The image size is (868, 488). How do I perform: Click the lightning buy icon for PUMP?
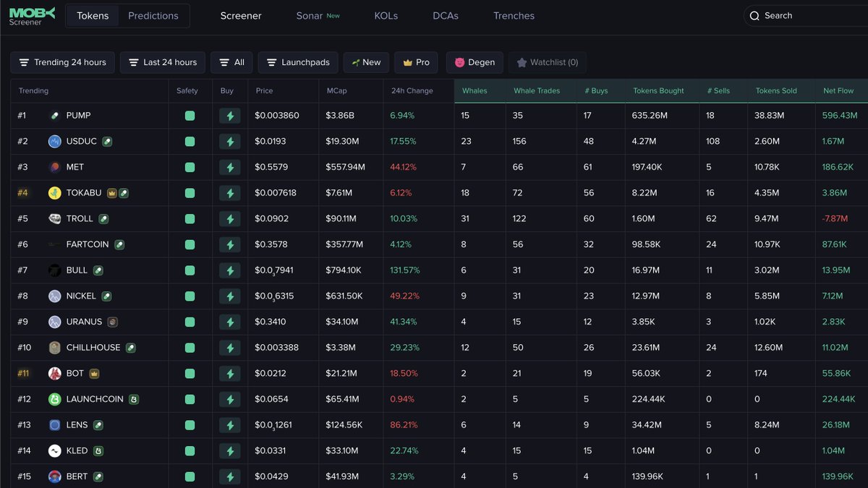tap(230, 116)
